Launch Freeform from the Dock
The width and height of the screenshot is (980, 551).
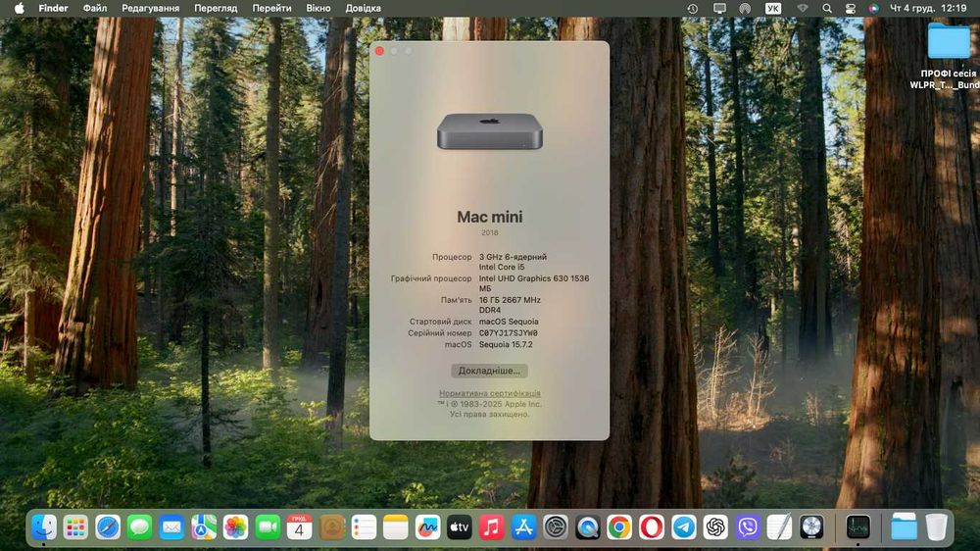tap(427, 527)
